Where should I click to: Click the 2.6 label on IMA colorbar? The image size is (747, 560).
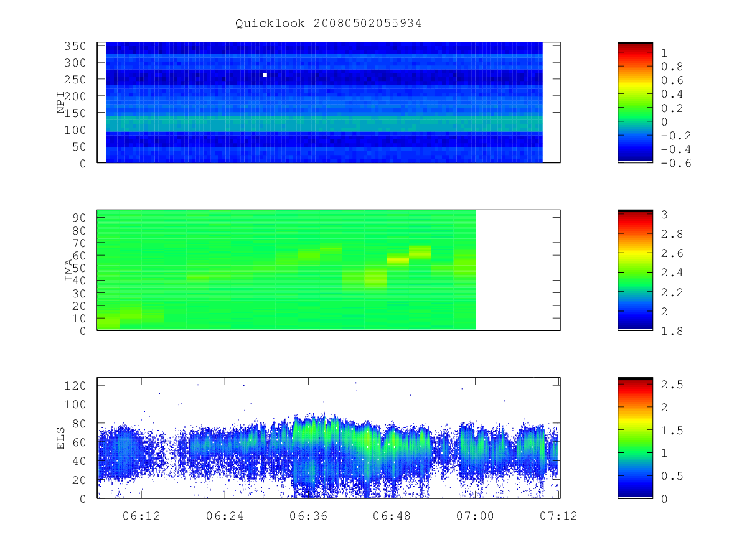[x=672, y=253]
